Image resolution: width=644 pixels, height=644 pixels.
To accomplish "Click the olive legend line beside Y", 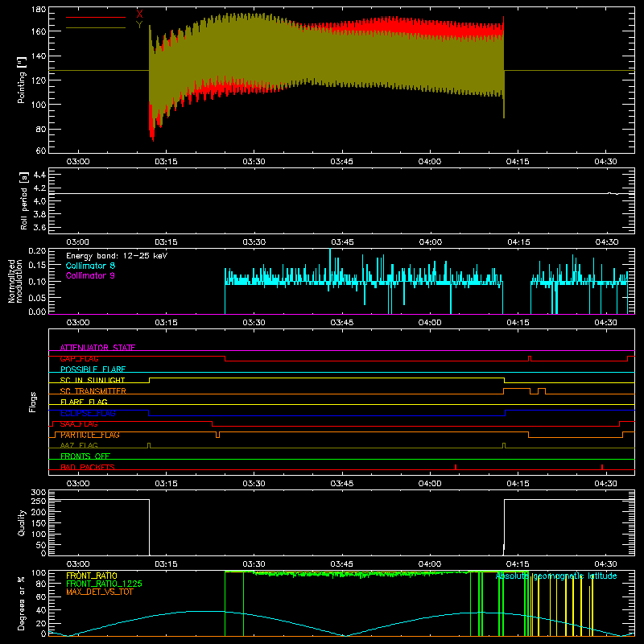I will coord(96,28).
